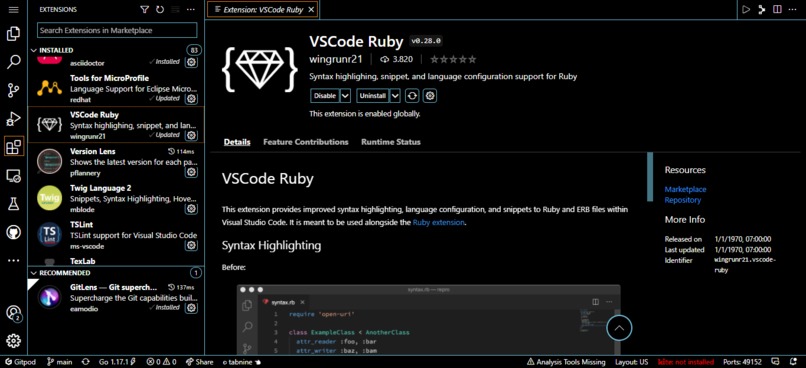The height and width of the screenshot is (368, 806).
Task: Follow the Ruby extension link
Action: (x=438, y=223)
